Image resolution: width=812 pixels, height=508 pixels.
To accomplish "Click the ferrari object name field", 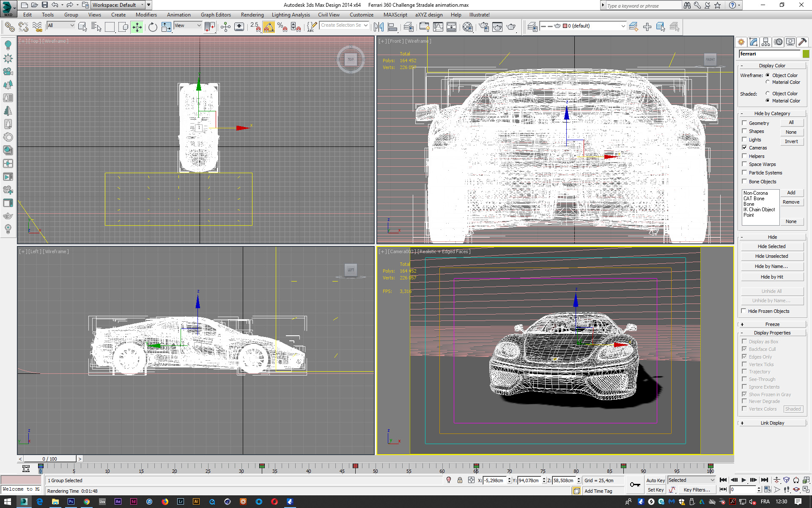I will pyautogui.click(x=770, y=54).
